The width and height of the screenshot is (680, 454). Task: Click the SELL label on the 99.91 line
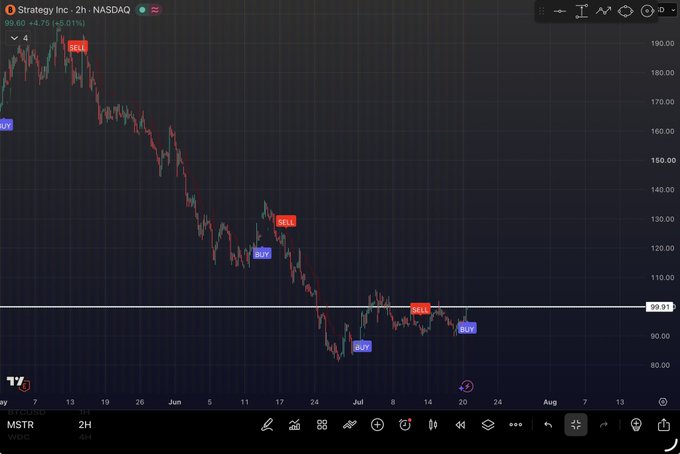pos(420,309)
